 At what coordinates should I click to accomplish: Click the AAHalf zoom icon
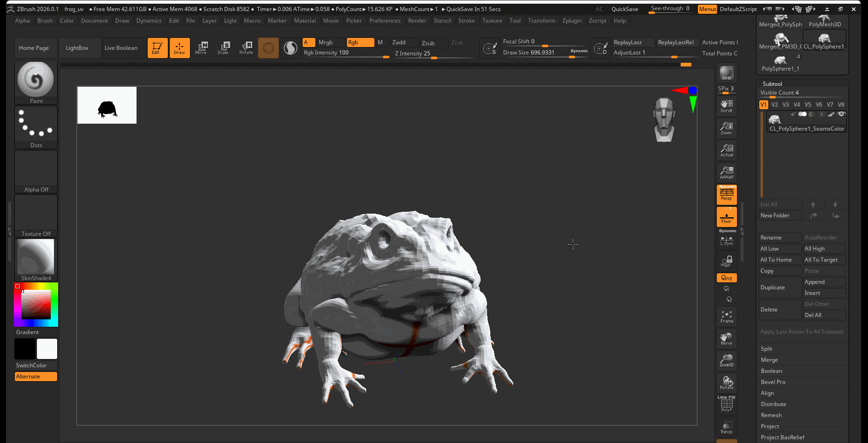pos(726,173)
